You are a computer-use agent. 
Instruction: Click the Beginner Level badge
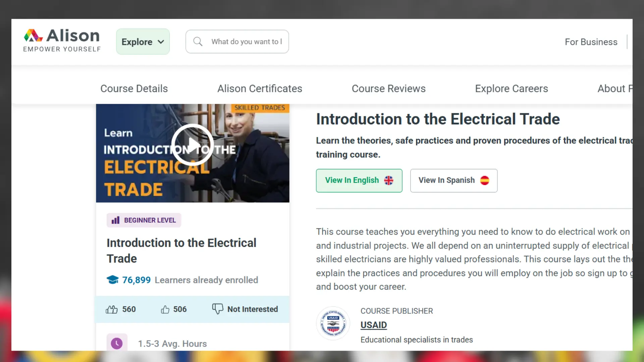click(144, 220)
